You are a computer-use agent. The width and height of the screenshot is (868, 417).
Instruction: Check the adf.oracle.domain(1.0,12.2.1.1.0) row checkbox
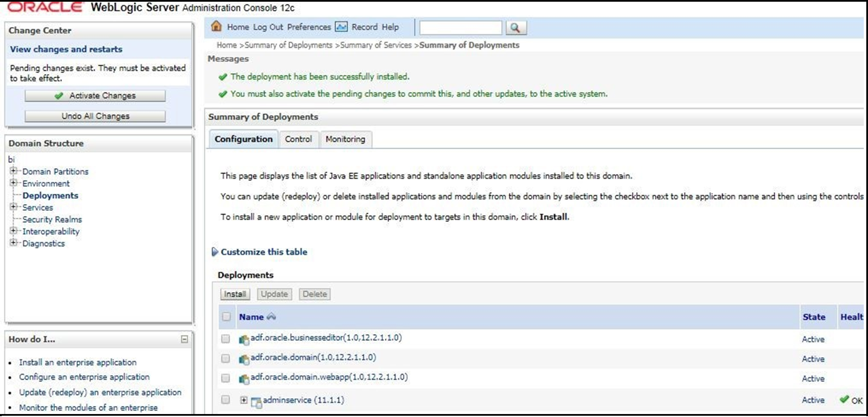pyautogui.click(x=226, y=358)
